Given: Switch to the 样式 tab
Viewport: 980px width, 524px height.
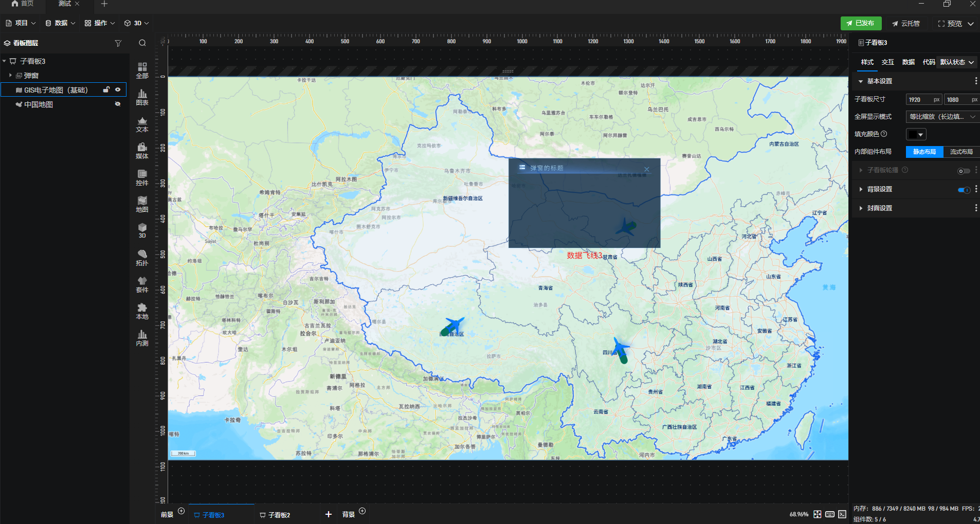Looking at the screenshot, I should point(867,62).
